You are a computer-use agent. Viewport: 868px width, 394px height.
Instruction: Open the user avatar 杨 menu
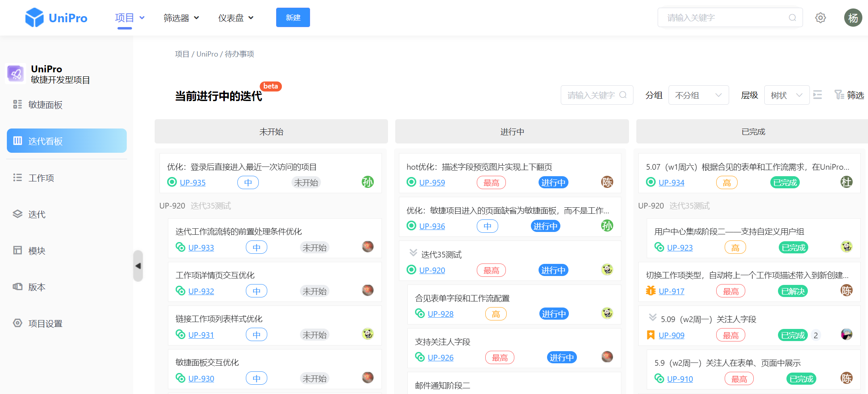tap(853, 18)
